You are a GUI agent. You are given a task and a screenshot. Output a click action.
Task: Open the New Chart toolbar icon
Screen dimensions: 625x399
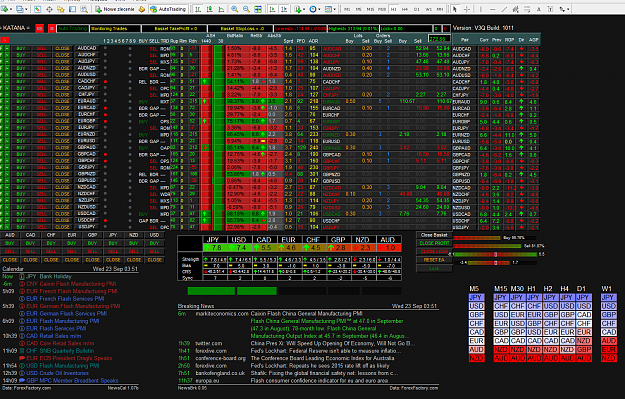(4, 9)
